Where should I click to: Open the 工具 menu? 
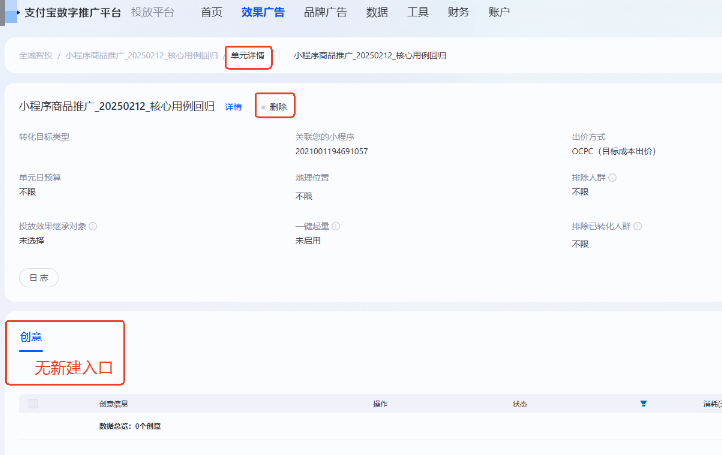pos(418,12)
